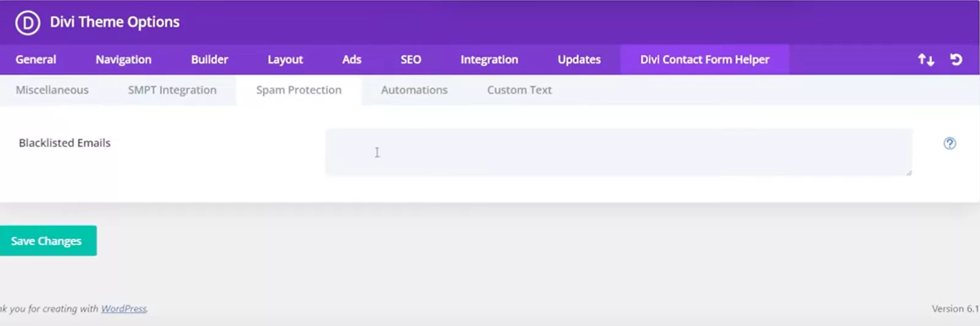Viewport: 980px width, 326px height.
Task: Click the Divi logo icon
Action: click(28, 23)
